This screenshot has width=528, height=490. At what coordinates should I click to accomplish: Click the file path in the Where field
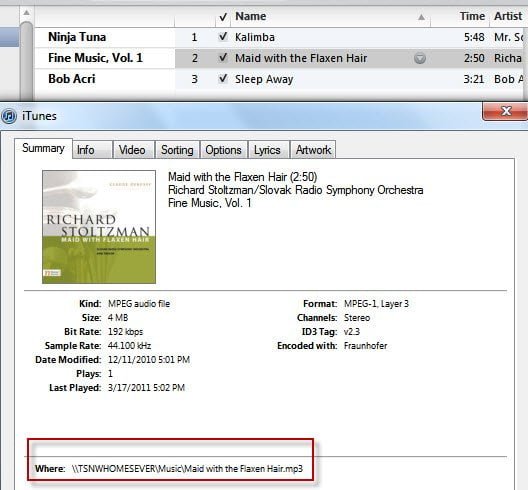187,468
